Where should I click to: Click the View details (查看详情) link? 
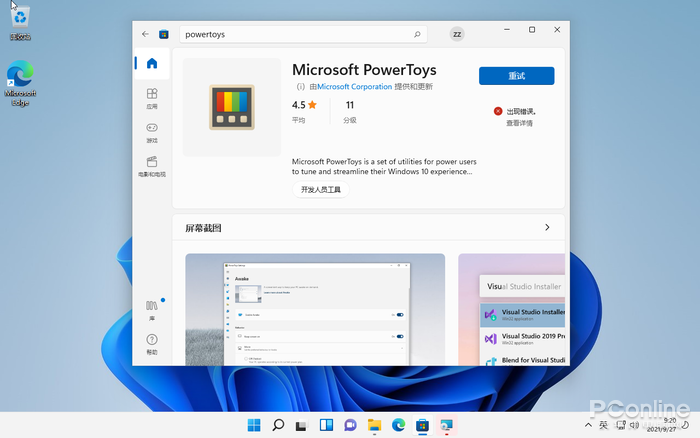[519, 123]
